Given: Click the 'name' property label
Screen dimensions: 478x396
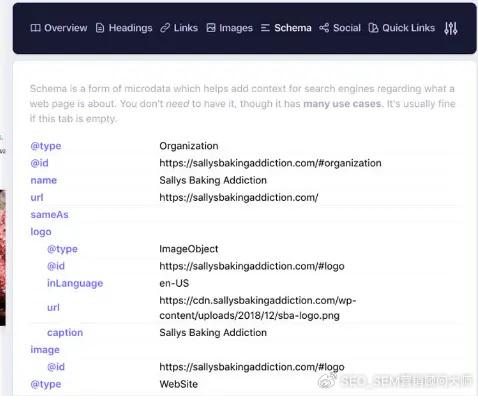Looking at the screenshot, I should [43, 180].
